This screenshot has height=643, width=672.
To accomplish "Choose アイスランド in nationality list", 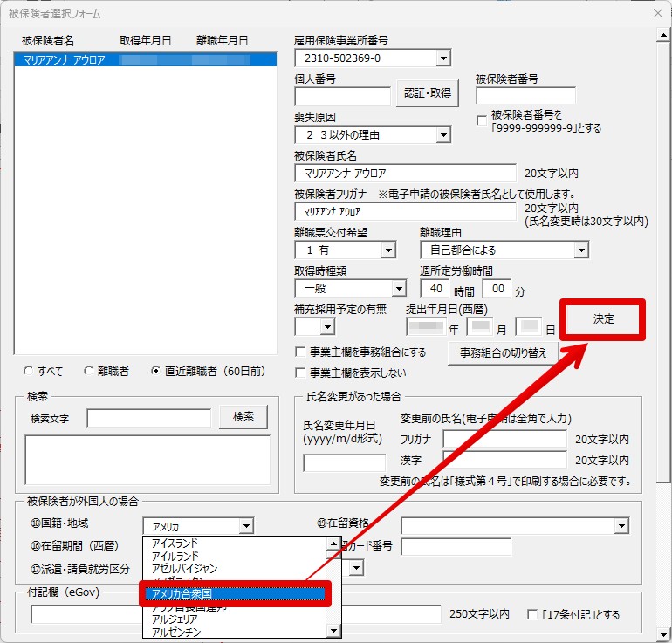I will tap(235, 544).
